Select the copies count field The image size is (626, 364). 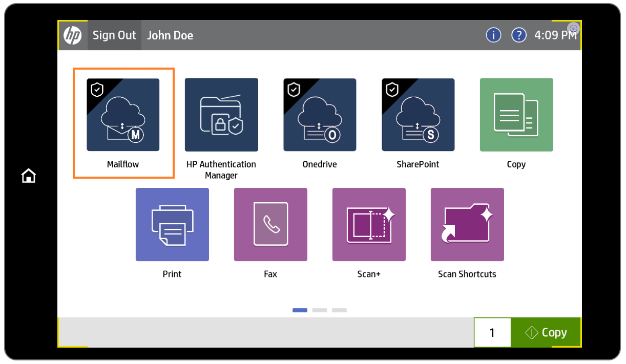[x=492, y=333]
